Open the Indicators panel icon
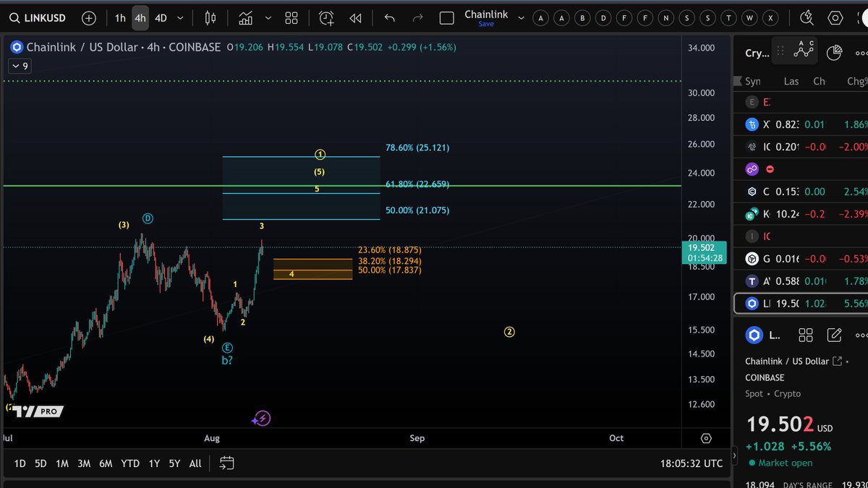 (247, 17)
